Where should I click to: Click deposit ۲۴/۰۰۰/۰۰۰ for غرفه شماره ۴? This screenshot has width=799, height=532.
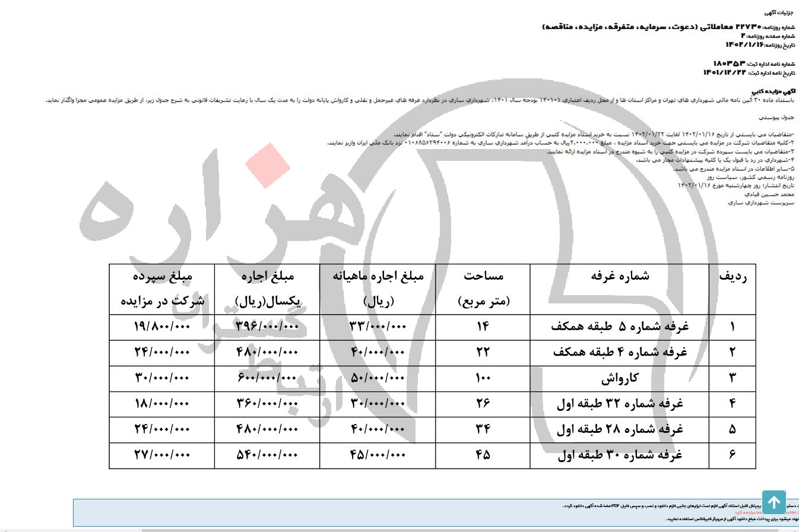click(162, 353)
